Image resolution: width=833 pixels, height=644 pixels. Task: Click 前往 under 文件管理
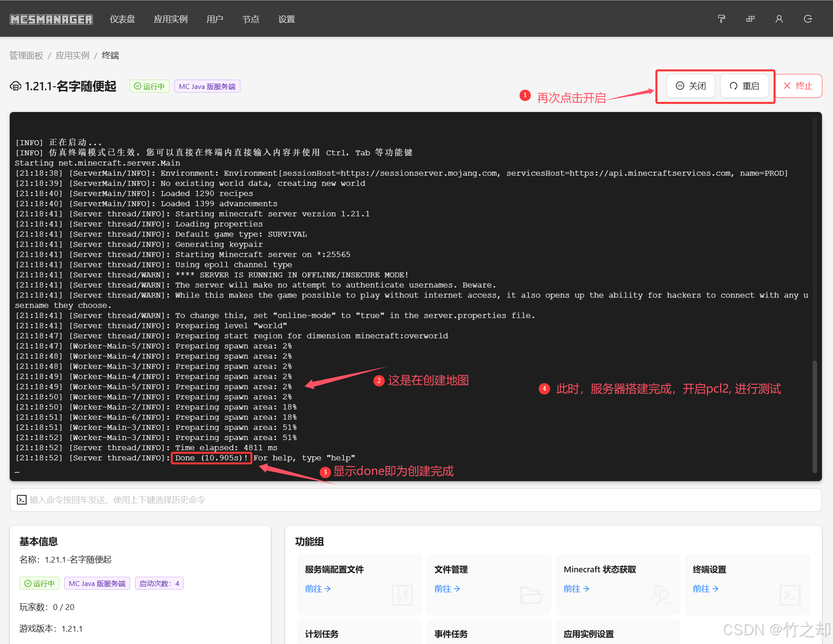(447, 589)
